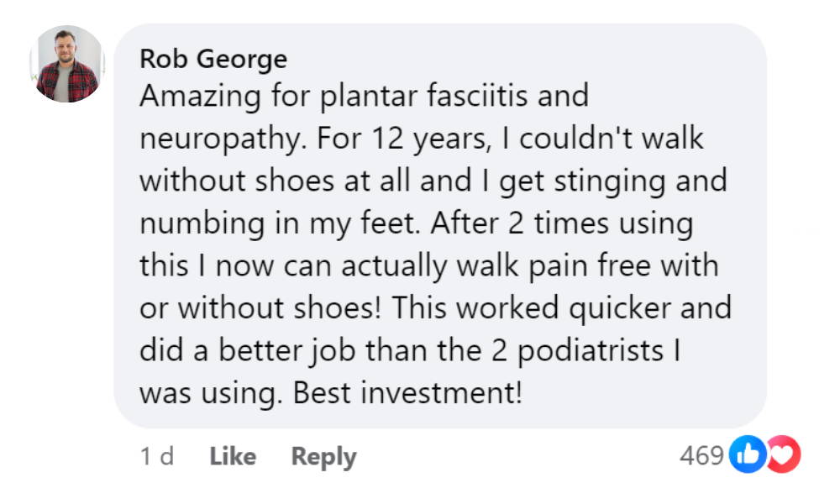Click 'After 2 times using' phrase

pos(578,223)
